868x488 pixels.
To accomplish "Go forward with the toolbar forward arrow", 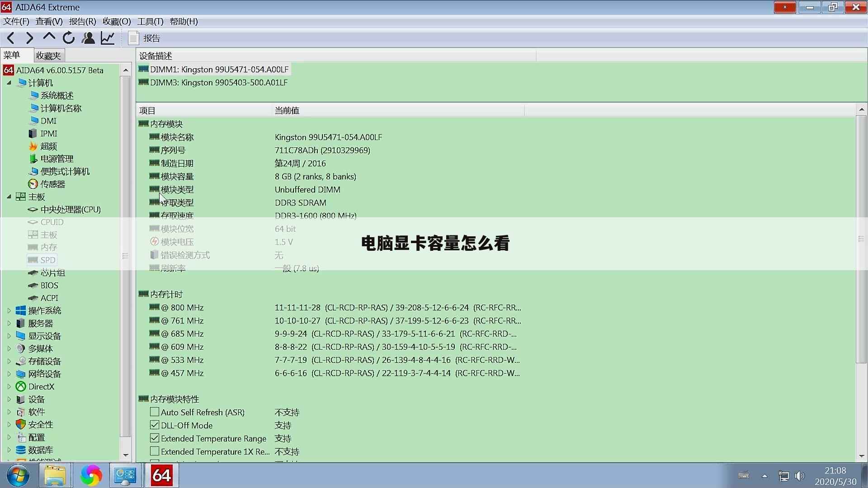I will click(x=30, y=38).
